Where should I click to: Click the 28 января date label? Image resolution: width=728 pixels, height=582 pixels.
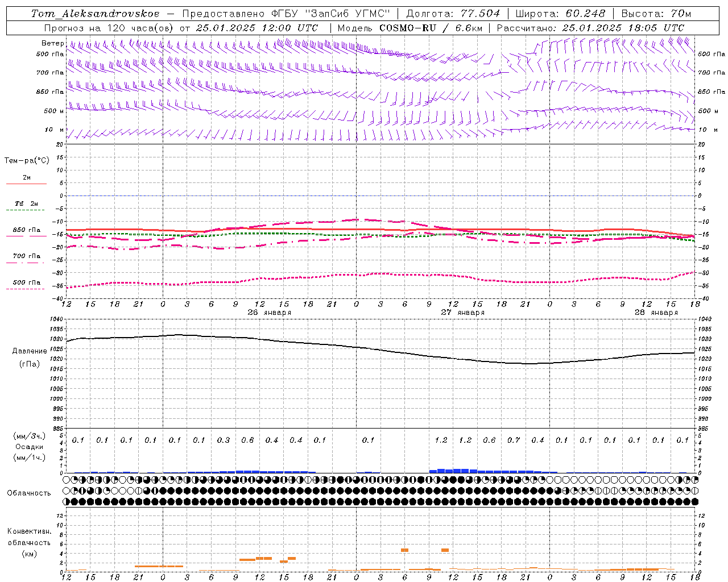click(x=656, y=313)
